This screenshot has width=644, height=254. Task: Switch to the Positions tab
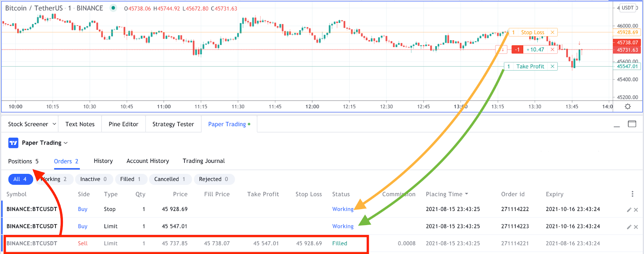click(23, 161)
